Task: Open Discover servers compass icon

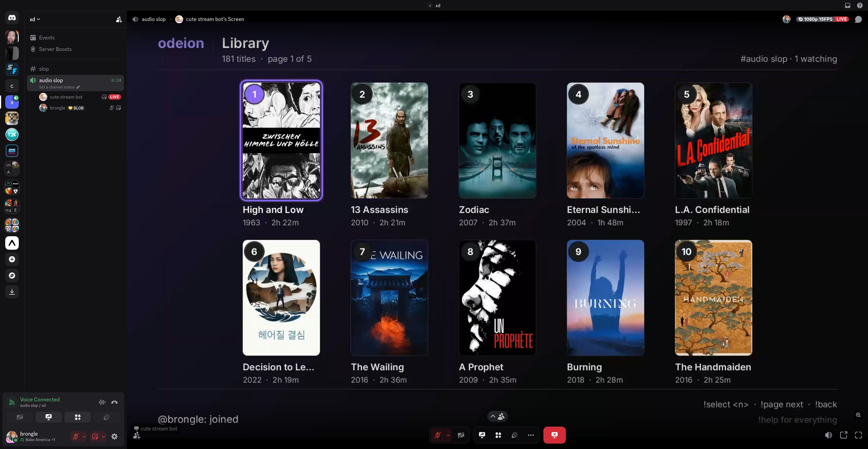Action: pyautogui.click(x=12, y=275)
